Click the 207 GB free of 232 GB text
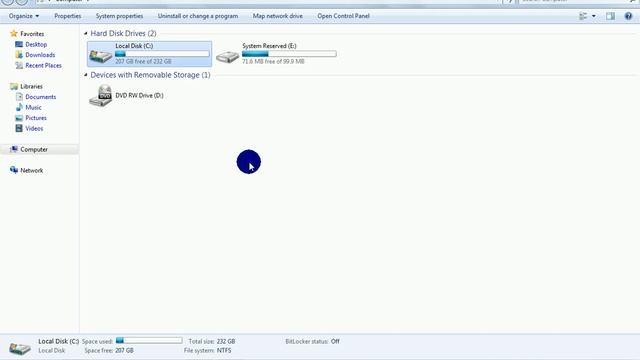 [x=143, y=62]
